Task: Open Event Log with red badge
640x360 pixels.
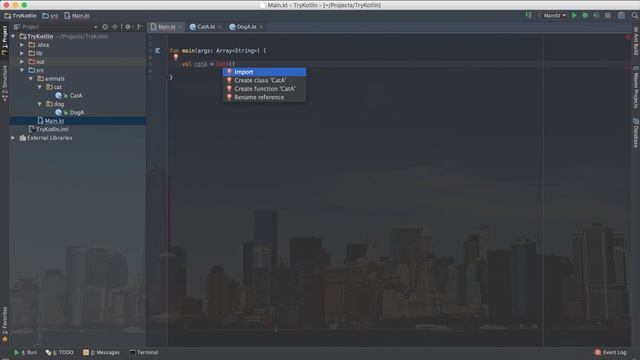Action: [610, 352]
